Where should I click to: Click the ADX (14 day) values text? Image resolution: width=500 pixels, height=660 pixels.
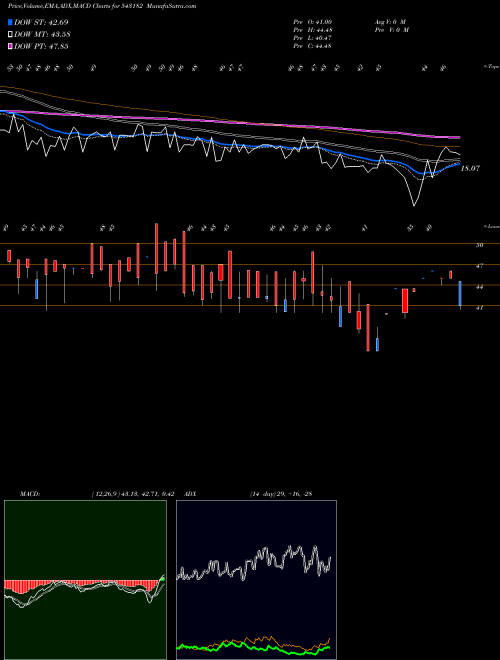281,494
